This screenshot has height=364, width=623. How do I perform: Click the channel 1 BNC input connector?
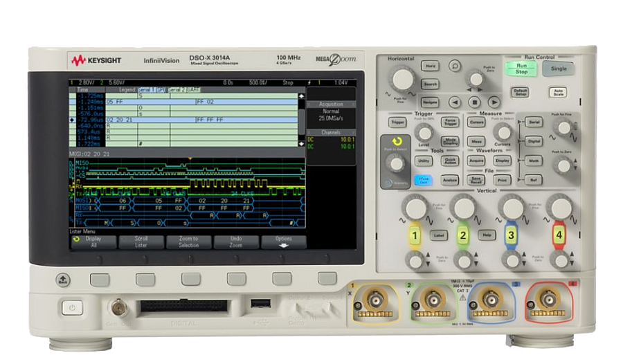pyautogui.click(x=374, y=300)
